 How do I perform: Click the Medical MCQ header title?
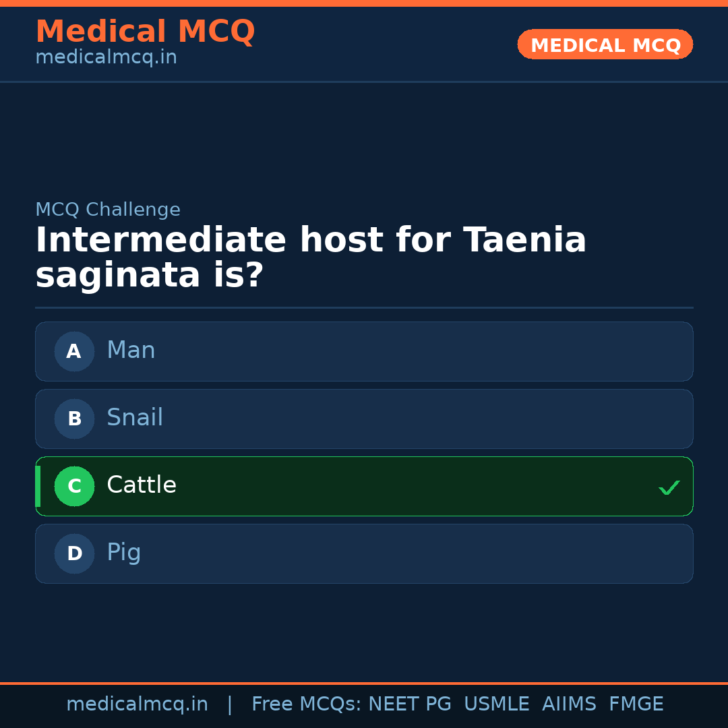(x=145, y=32)
